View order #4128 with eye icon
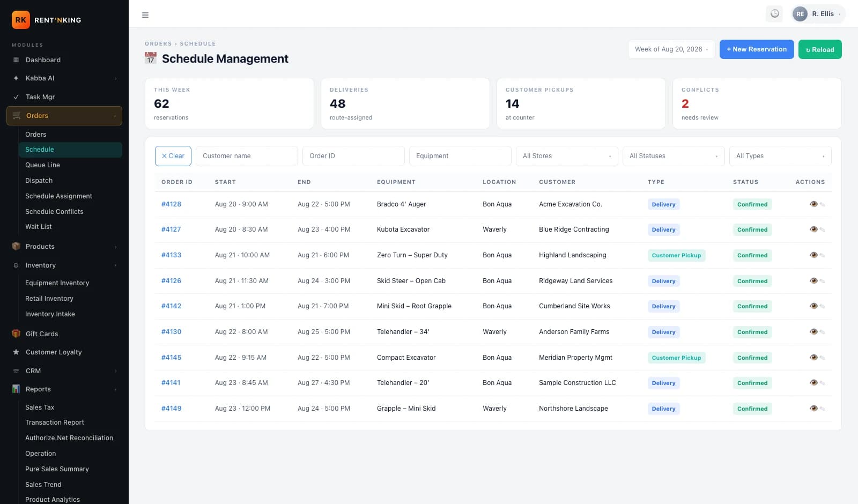858x504 pixels. pyautogui.click(x=813, y=204)
